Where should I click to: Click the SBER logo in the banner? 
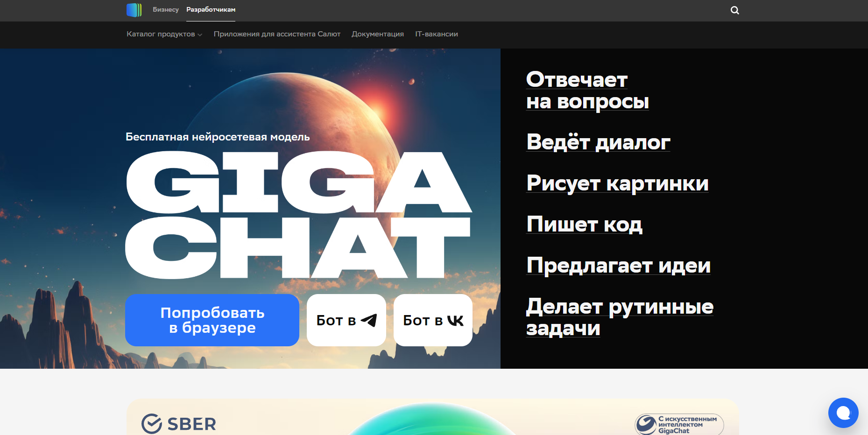[x=179, y=424]
